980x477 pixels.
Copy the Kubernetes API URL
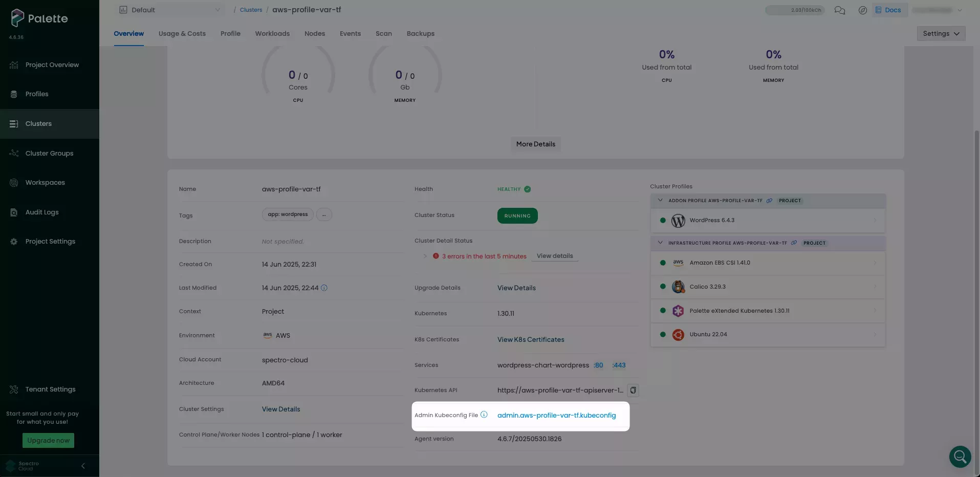click(633, 391)
